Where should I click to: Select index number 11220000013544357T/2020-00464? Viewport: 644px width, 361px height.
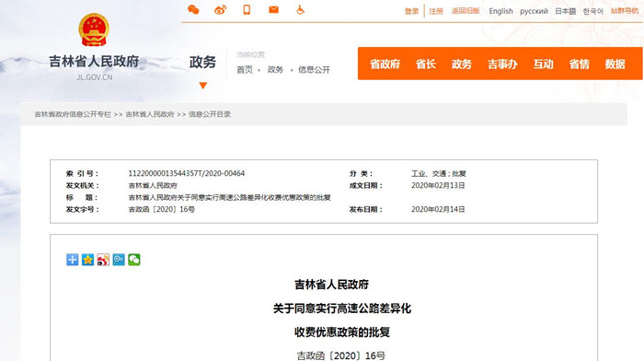click(187, 173)
